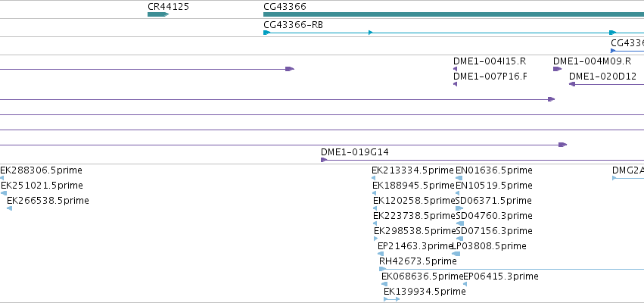
Task: Click the EP06415.3prime EST label
Action: click(501, 276)
